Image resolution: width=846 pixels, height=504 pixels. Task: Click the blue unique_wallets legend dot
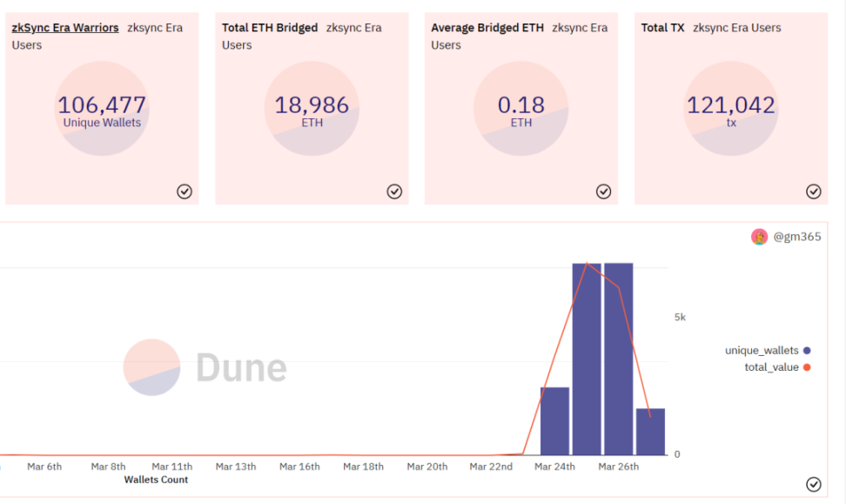(x=808, y=351)
